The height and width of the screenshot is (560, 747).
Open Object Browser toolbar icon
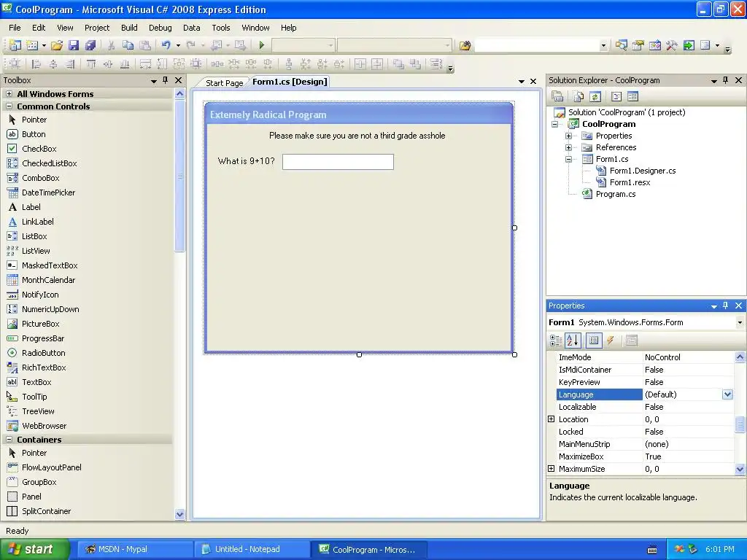tap(654, 45)
